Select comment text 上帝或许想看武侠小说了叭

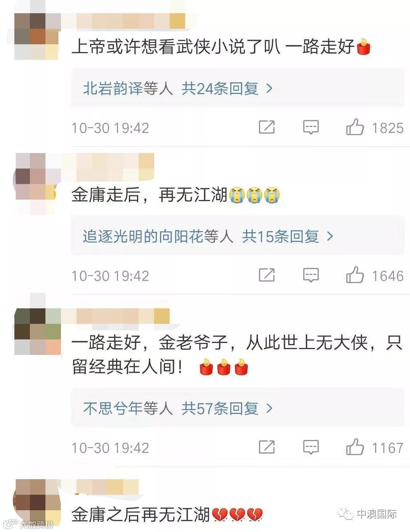pos(176,47)
